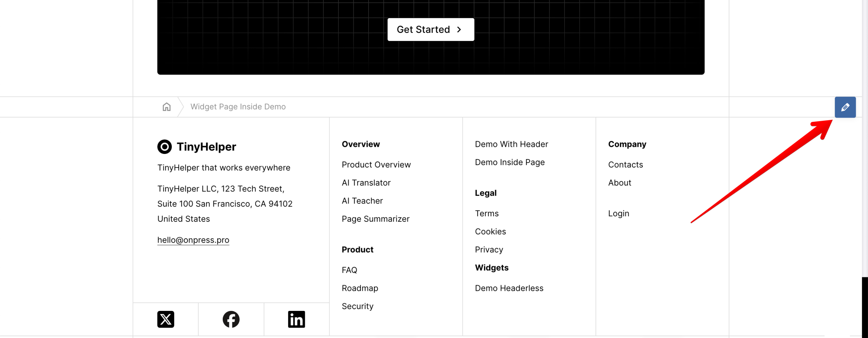
Task: Click the hello@onpress.pro email link
Action: click(193, 240)
